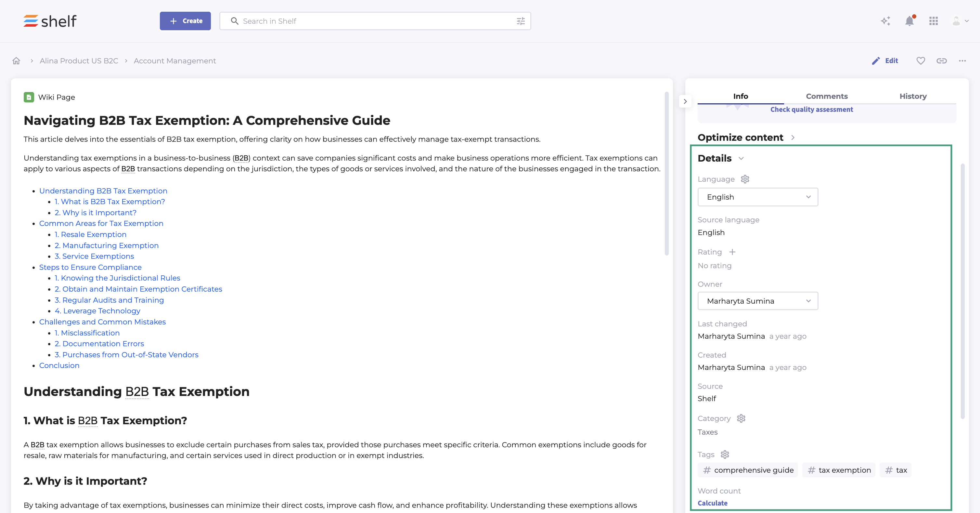980x513 pixels.
Task: Go to home via house icon
Action: pos(16,61)
